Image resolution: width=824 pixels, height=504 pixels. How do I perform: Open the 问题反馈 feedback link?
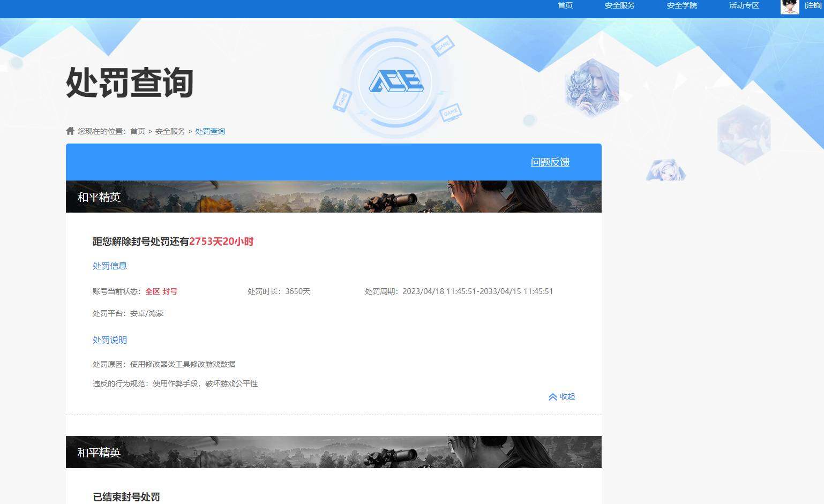pos(550,162)
